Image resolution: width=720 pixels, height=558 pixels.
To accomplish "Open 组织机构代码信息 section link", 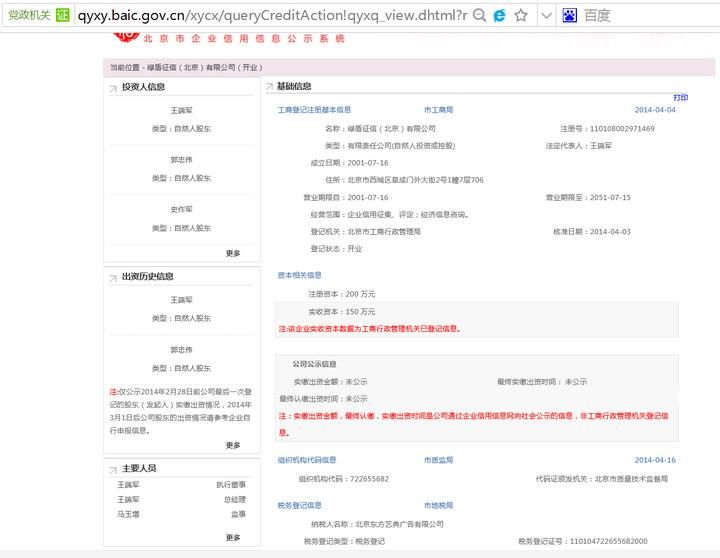I will 306,460.
